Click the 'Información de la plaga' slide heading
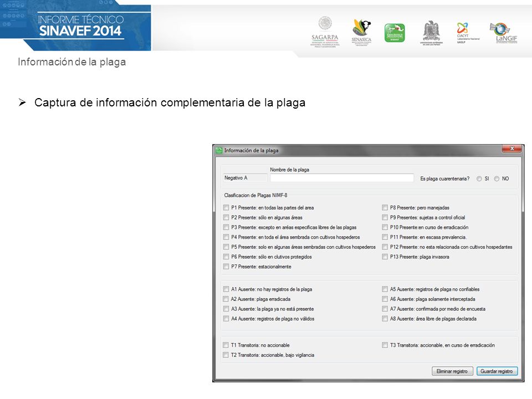The width and height of the screenshot is (532, 399). click(72, 62)
